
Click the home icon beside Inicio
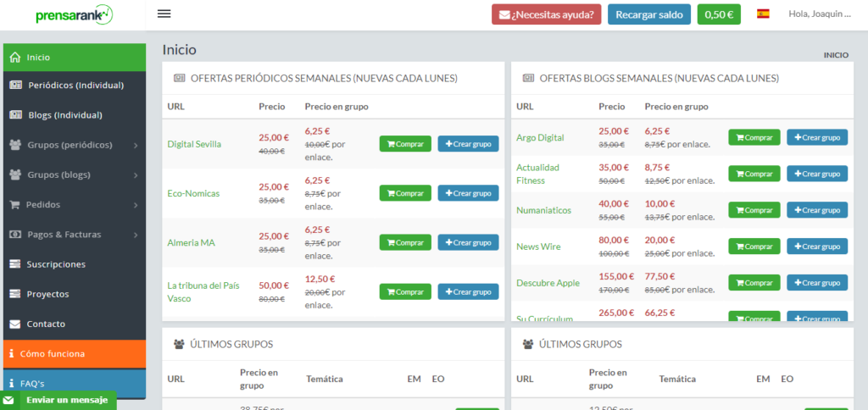[x=14, y=58]
